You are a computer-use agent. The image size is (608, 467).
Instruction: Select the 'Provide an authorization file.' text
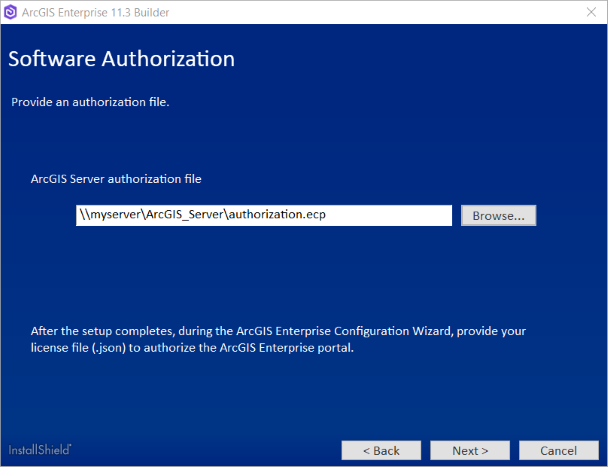point(90,102)
